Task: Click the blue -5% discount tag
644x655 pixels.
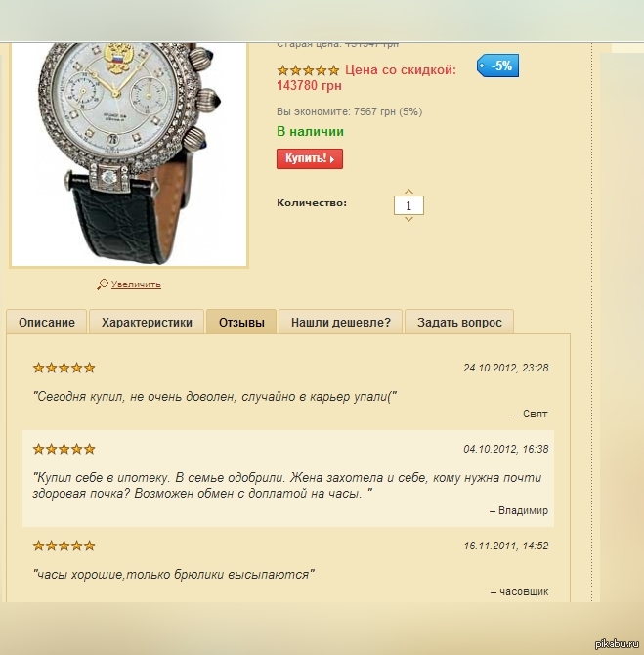Action: 497,65
